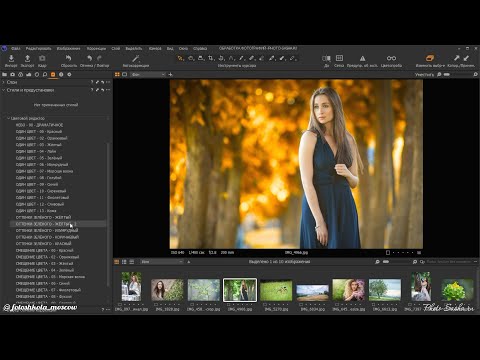480x360 pixels.
Task: Open the Library folder tool tab
Action: pyautogui.click(x=5, y=75)
